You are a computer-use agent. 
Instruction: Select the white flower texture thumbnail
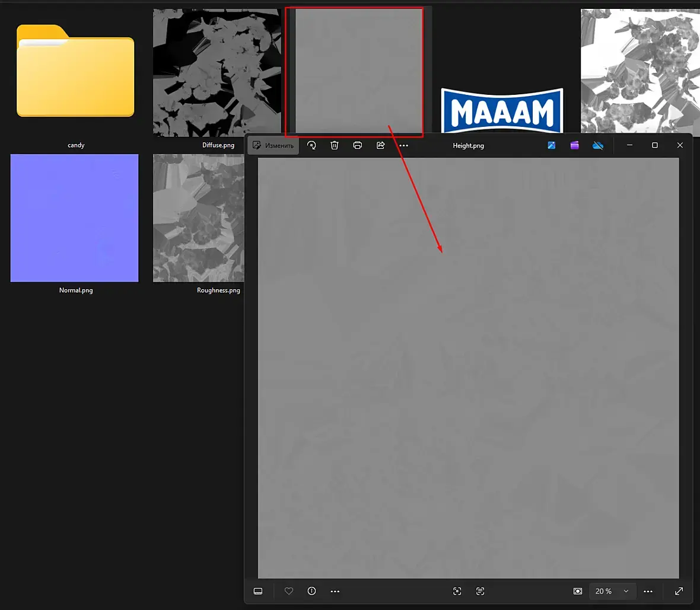pos(640,71)
